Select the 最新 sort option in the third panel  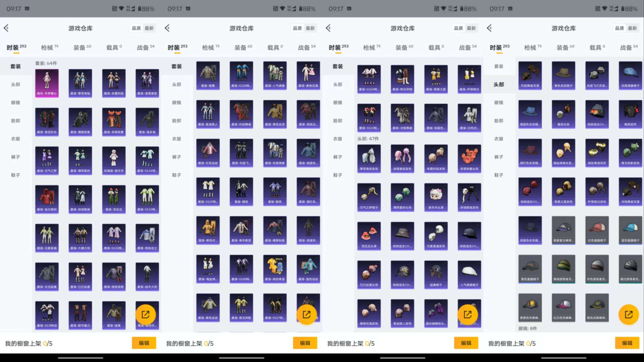point(471,28)
